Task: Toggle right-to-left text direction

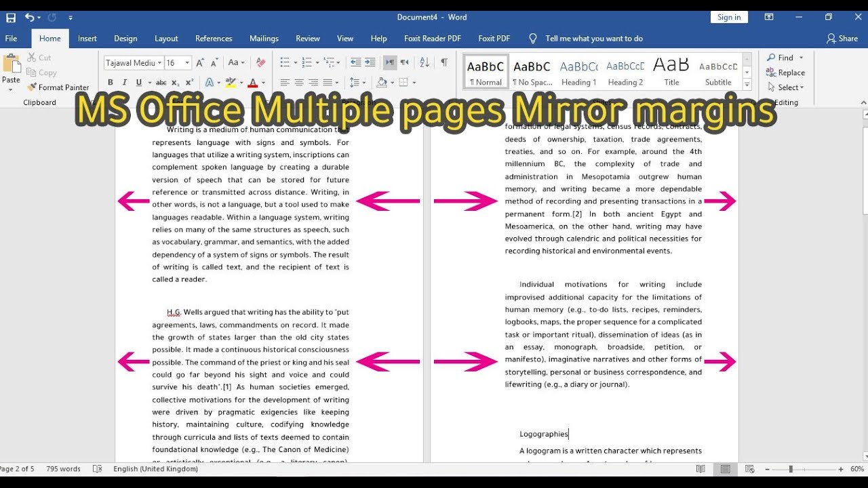Action: tap(404, 62)
